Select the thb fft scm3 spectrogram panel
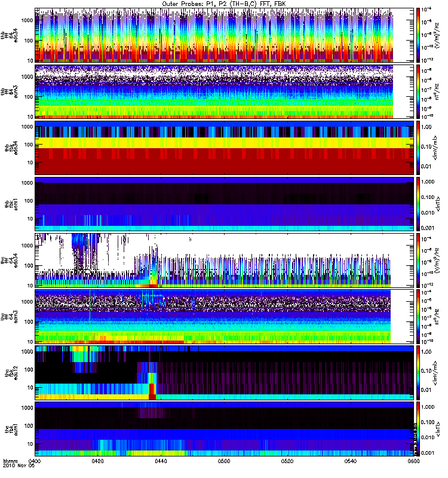The width and height of the screenshot is (448, 478). 224,91
